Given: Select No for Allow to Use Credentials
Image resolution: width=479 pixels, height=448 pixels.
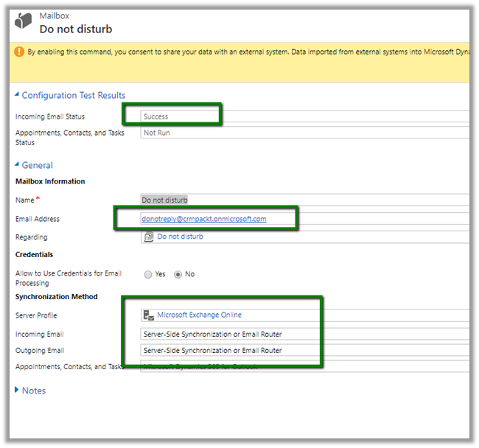Looking at the screenshot, I should 177,274.
